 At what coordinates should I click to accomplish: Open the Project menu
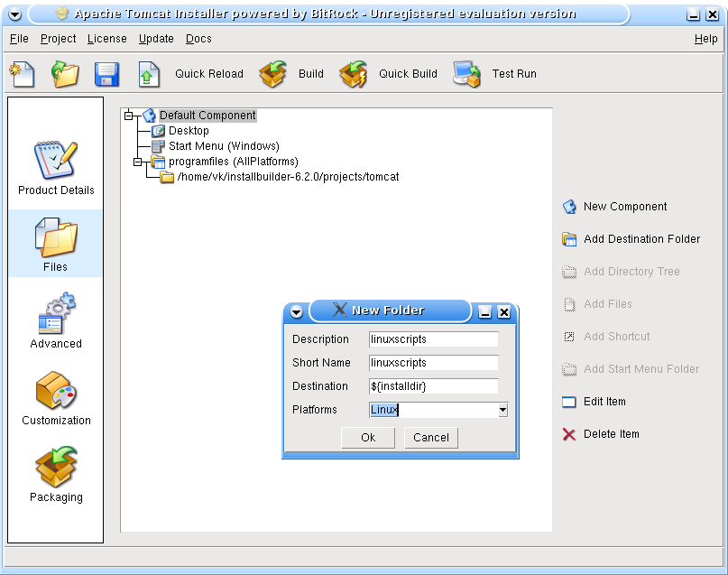[58, 39]
